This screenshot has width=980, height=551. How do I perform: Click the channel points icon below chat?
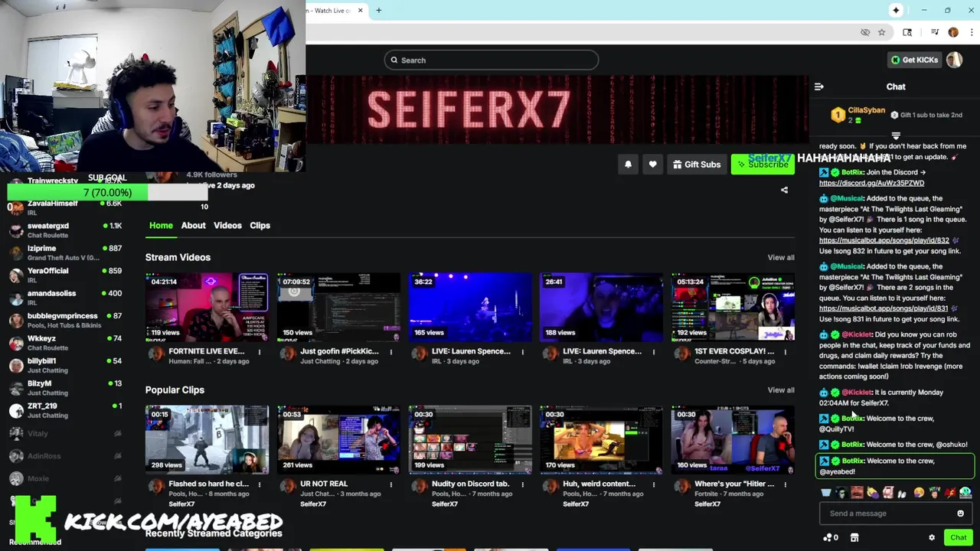tap(828, 538)
